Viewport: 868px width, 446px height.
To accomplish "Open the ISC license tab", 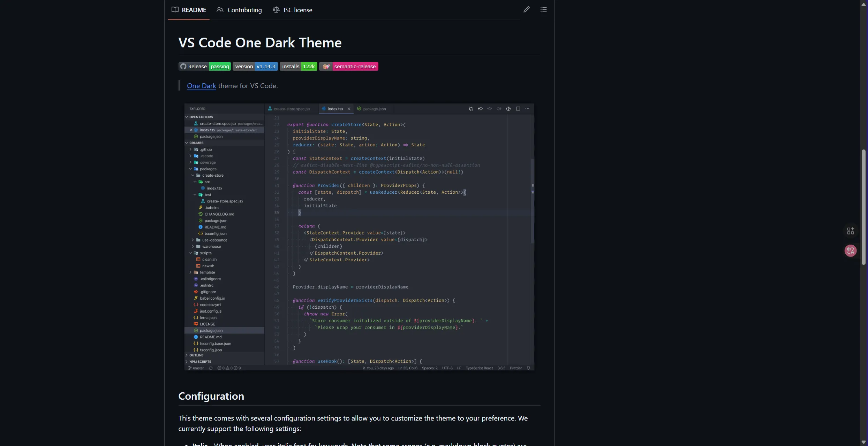I will coord(292,10).
